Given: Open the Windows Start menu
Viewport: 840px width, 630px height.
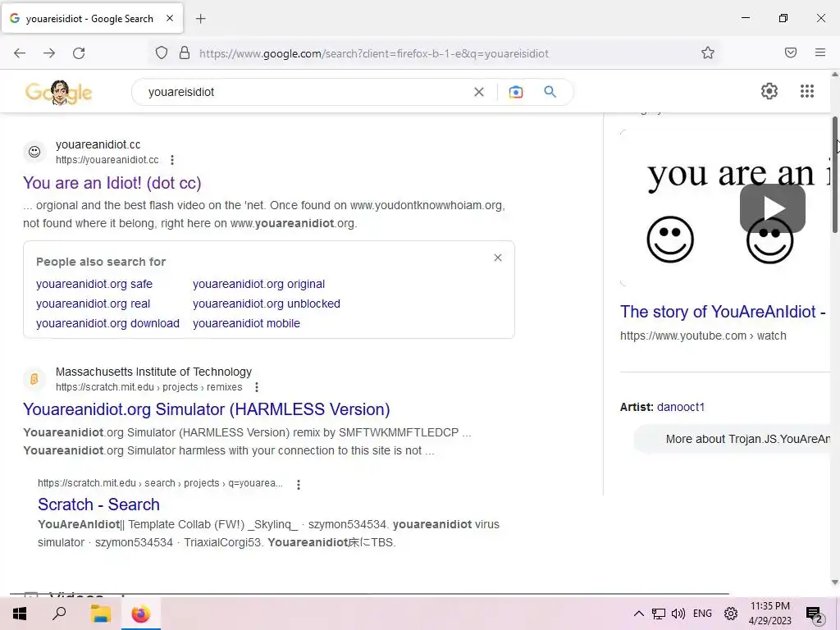Looking at the screenshot, I should pos(20,614).
